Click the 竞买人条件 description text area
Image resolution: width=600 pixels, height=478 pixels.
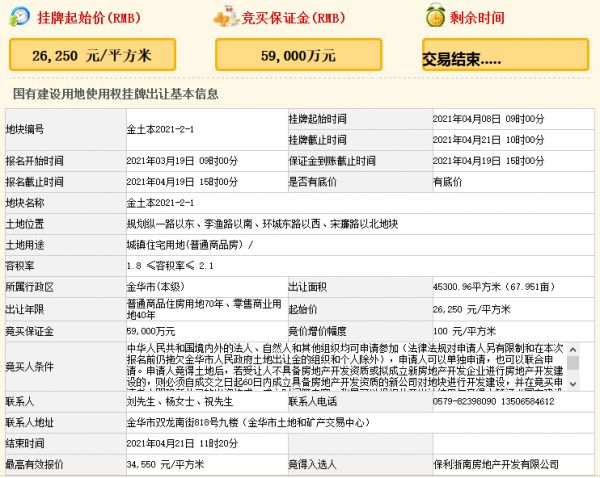click(346, 367)
